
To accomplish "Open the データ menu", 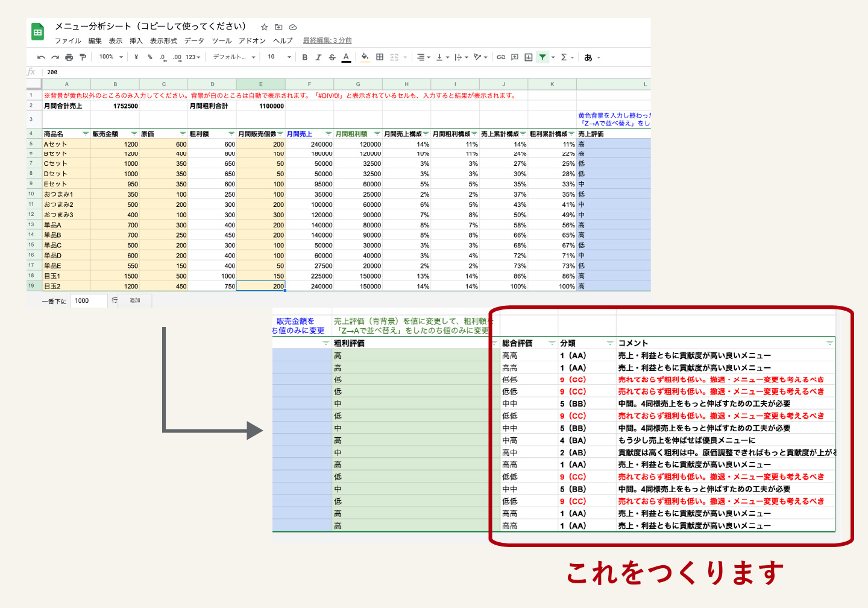I will click(x=194, y=41).
